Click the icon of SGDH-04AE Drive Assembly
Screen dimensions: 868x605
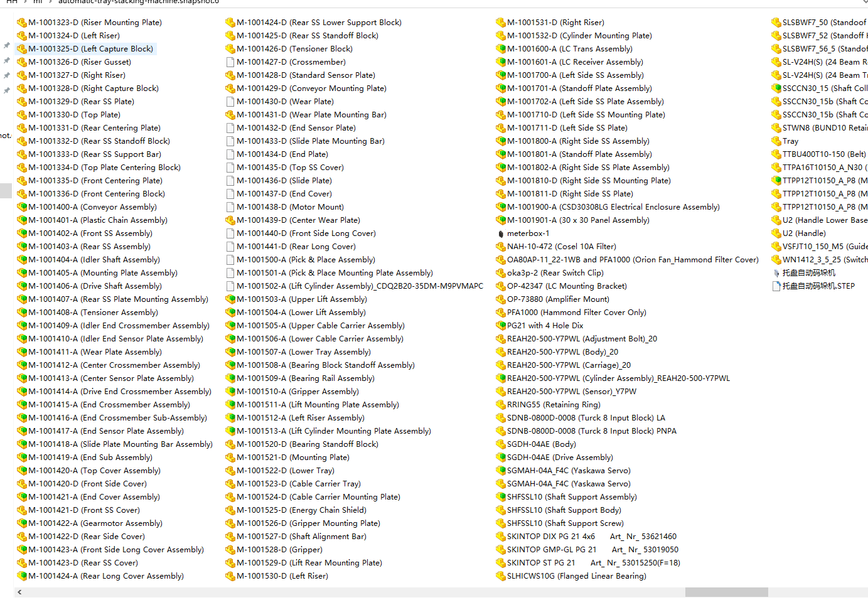click(501, 458)
